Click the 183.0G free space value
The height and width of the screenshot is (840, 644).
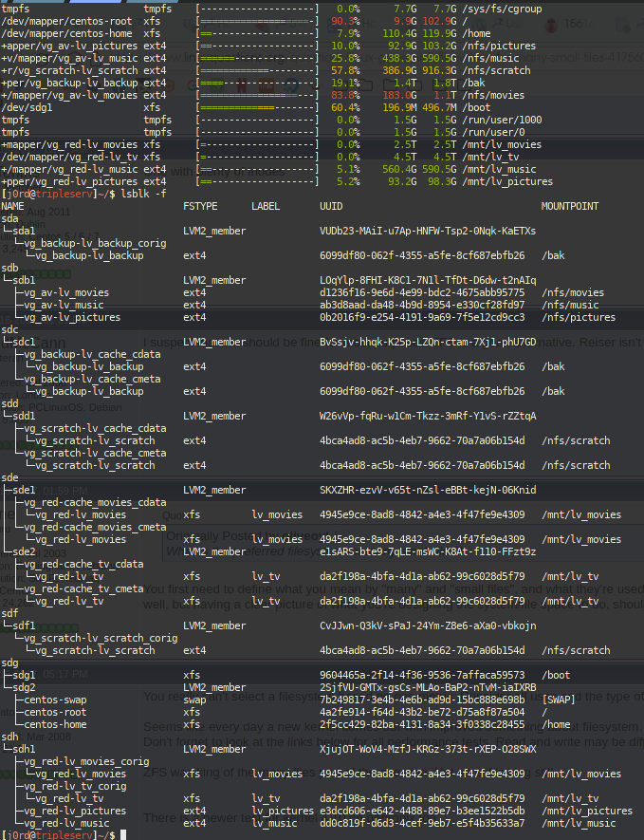399,95
